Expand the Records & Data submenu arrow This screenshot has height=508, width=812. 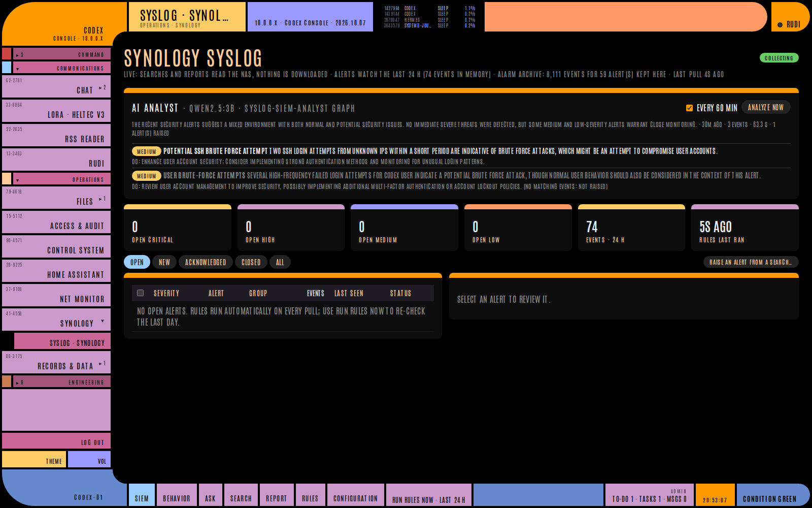click(103, 364)
